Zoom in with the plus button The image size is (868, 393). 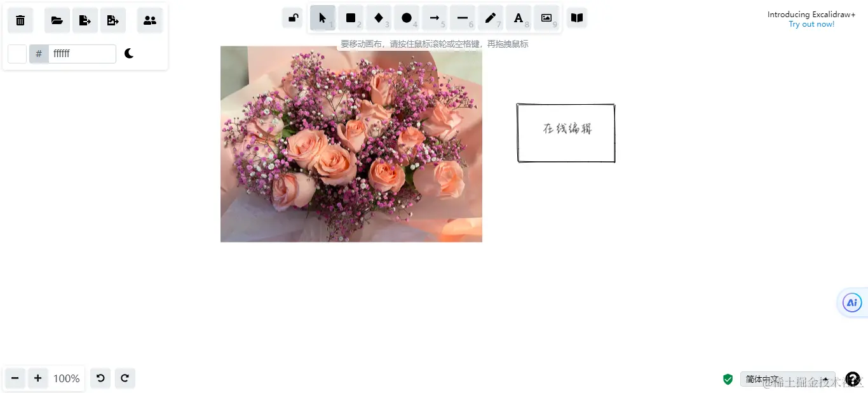coord(38,378)
